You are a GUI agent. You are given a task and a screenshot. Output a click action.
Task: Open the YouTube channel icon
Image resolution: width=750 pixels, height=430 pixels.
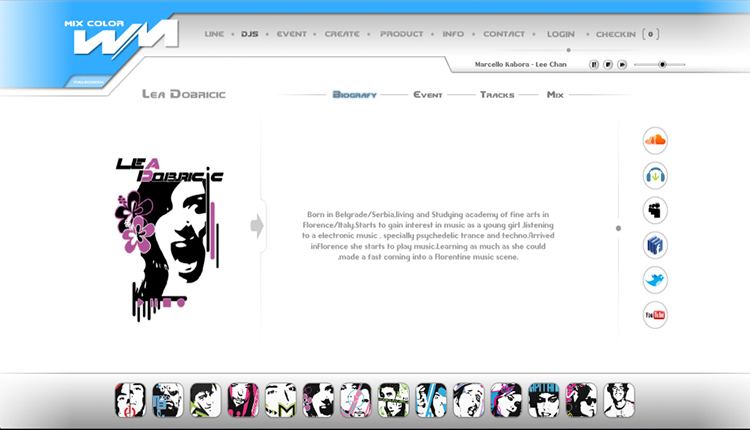click(x=655, y=315)
